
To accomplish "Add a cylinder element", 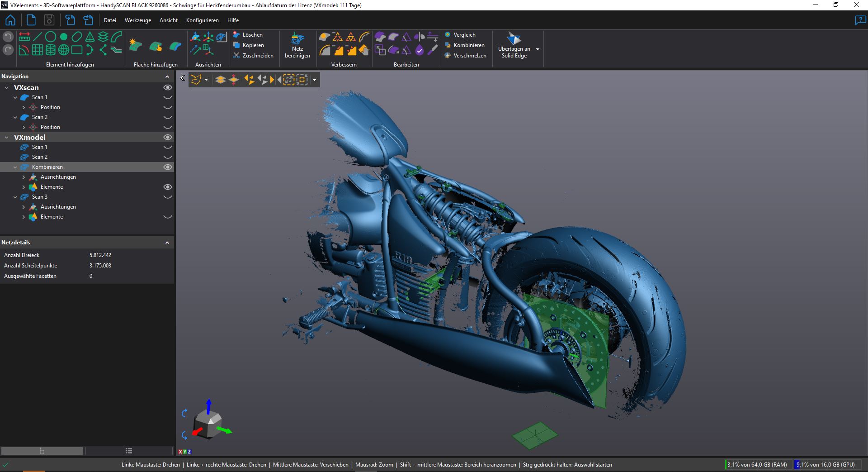I will [51, 50].
